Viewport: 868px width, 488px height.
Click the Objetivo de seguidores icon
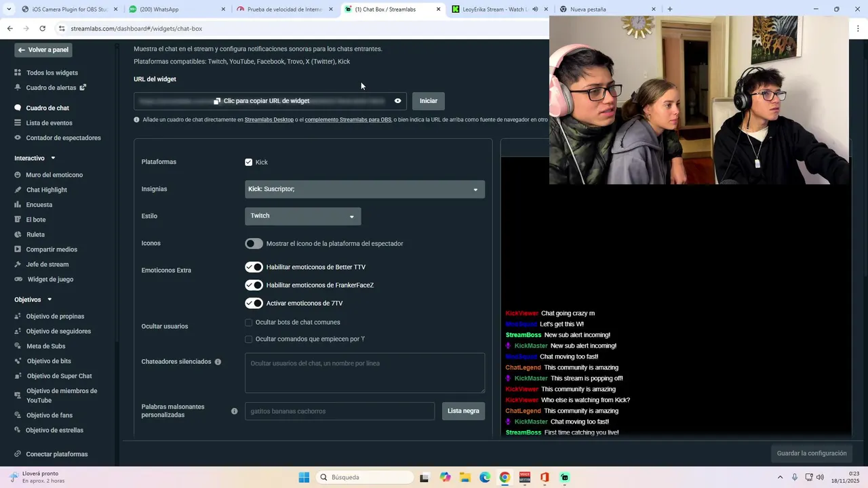click(18, 331)
